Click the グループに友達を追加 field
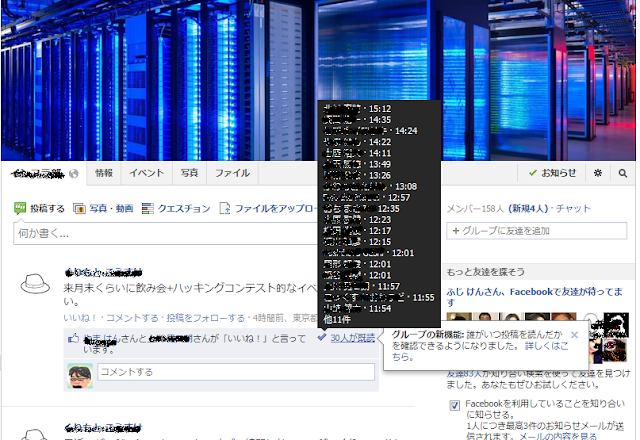The width and height of the screenshot is (640, 440). point(536,231)
